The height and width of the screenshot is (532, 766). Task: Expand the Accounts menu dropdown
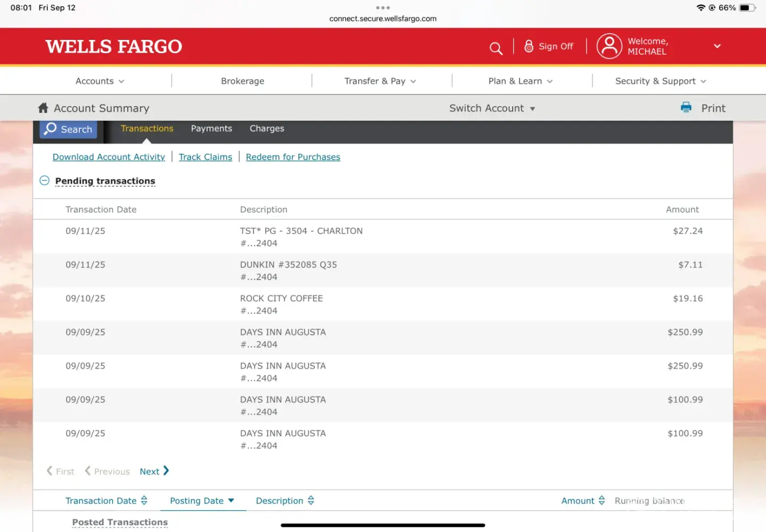pos(100,81)
